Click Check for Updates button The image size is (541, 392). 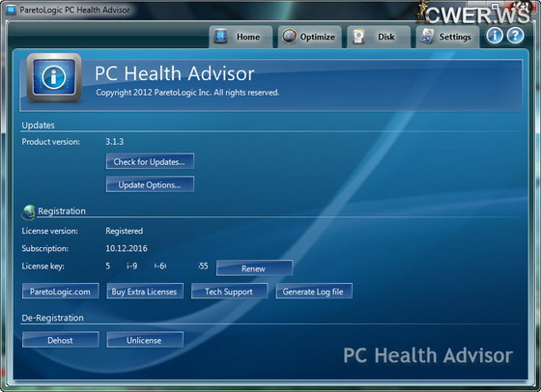(150, 161)
